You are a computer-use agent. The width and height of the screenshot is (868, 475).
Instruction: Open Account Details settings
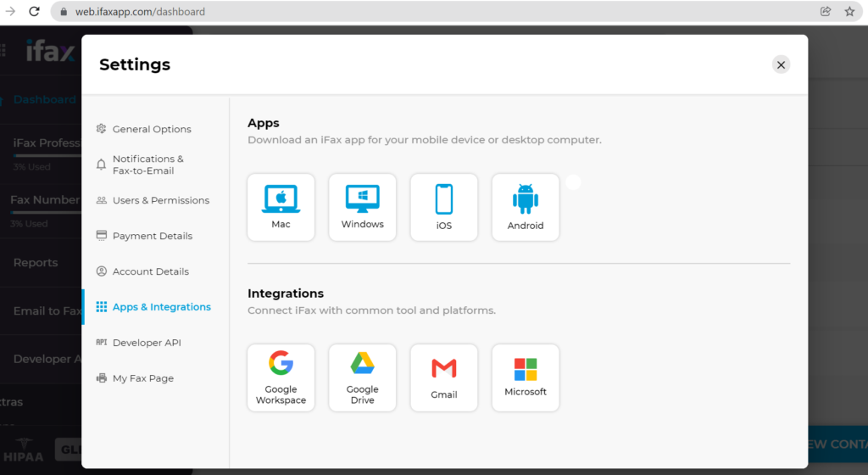pyautogui.click(x=151, y=271)
